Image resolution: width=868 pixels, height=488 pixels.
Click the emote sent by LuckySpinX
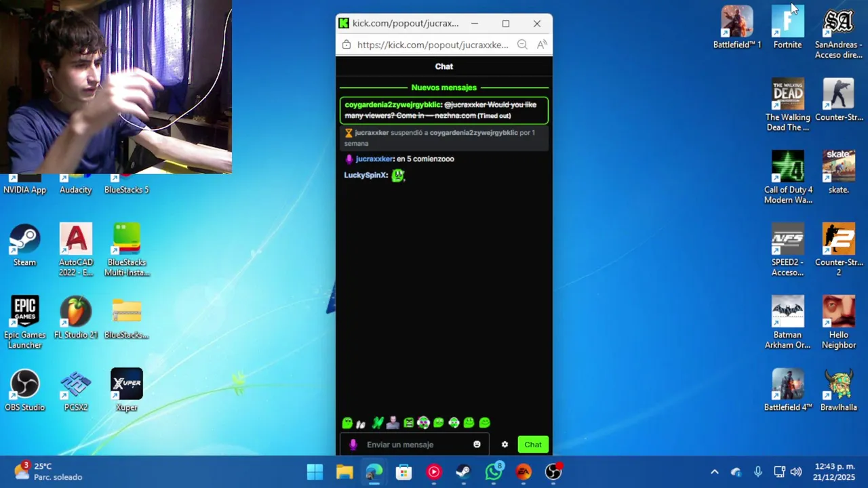(398, 175)
